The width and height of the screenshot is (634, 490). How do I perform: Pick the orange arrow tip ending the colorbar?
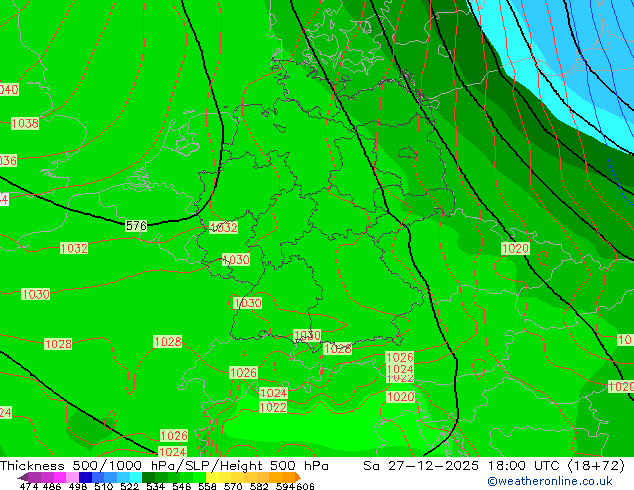click(298, 477)
